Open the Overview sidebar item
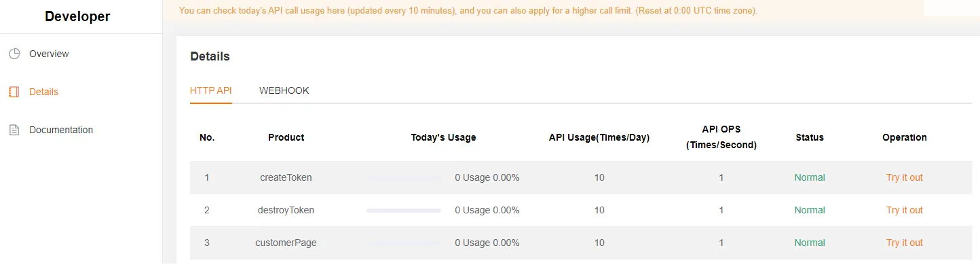 click(x=49, y=54)
